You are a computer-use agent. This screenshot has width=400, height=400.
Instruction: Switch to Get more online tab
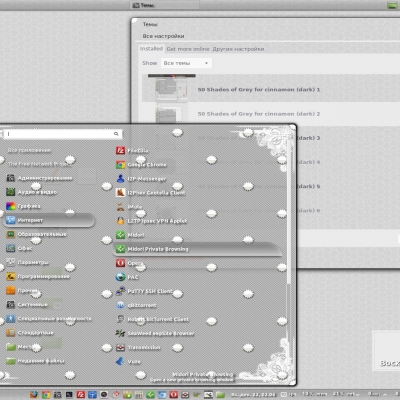pos(188,49)
